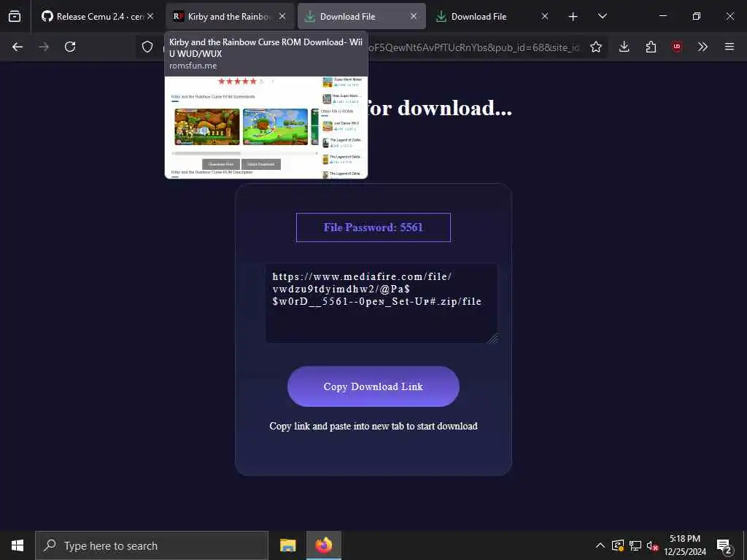Close the last Download File tab

tap(545, 16)
